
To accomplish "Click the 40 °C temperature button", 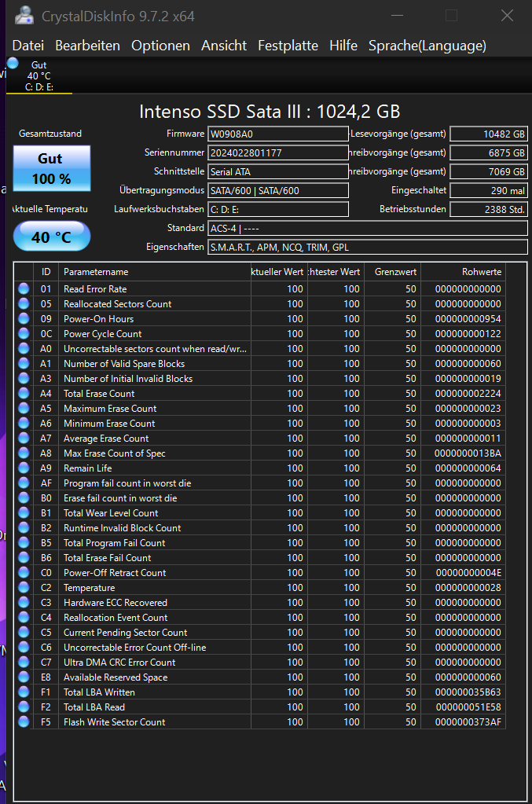I will [x=52, y=237].
